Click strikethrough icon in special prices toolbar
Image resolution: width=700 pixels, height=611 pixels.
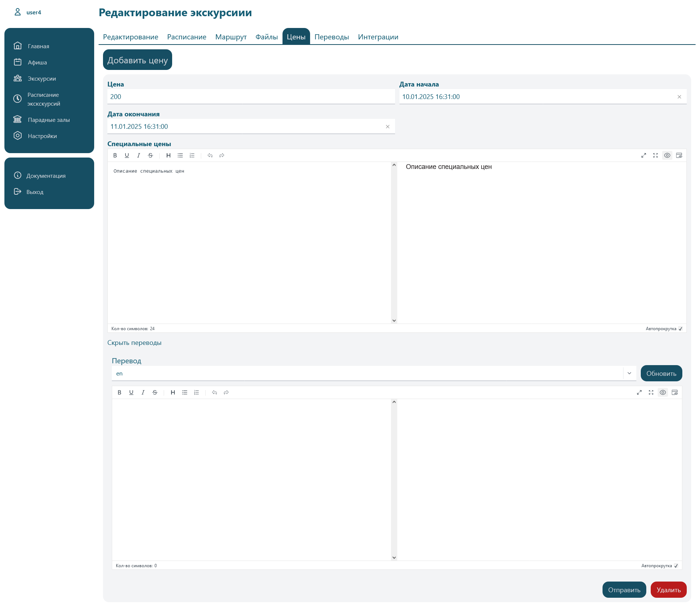pos(150,155)
